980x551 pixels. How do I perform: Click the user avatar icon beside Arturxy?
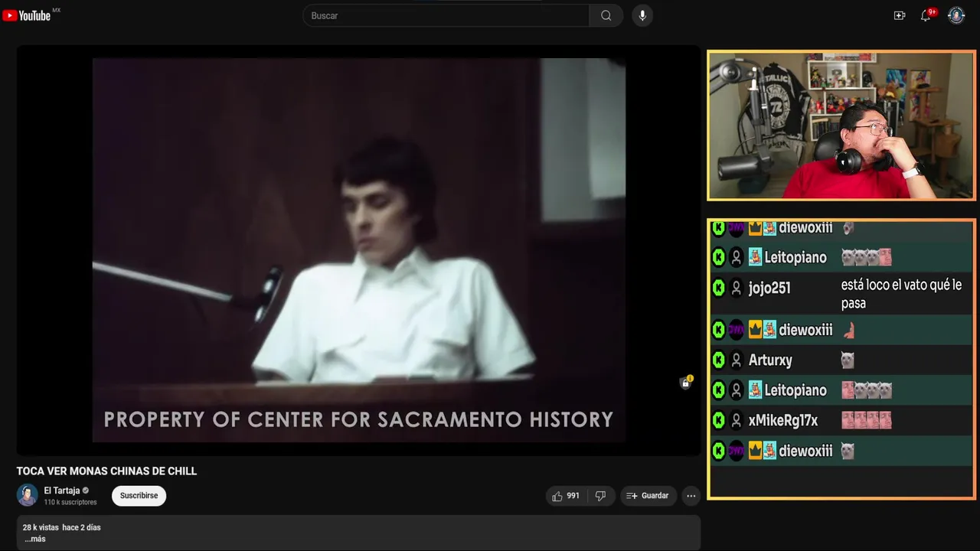[737, 360]
